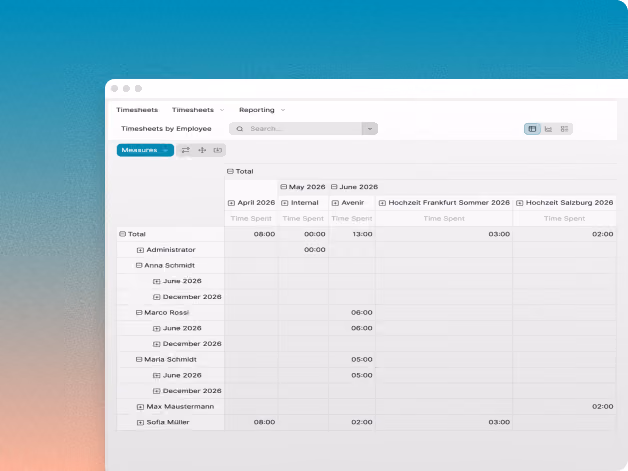Click Time Spent header under Internal
This screenshot has width=628, height=471.
click(x=303, y=219)
